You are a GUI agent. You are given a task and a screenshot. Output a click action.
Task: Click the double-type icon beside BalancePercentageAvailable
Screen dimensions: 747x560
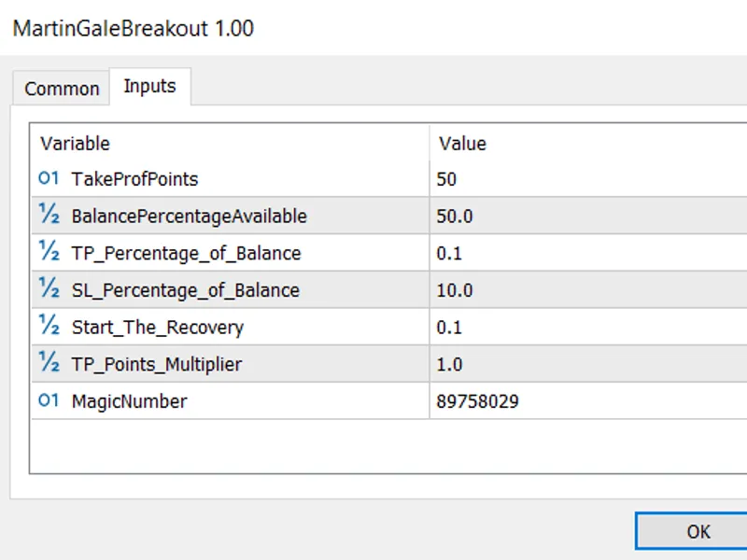(49, 215)
